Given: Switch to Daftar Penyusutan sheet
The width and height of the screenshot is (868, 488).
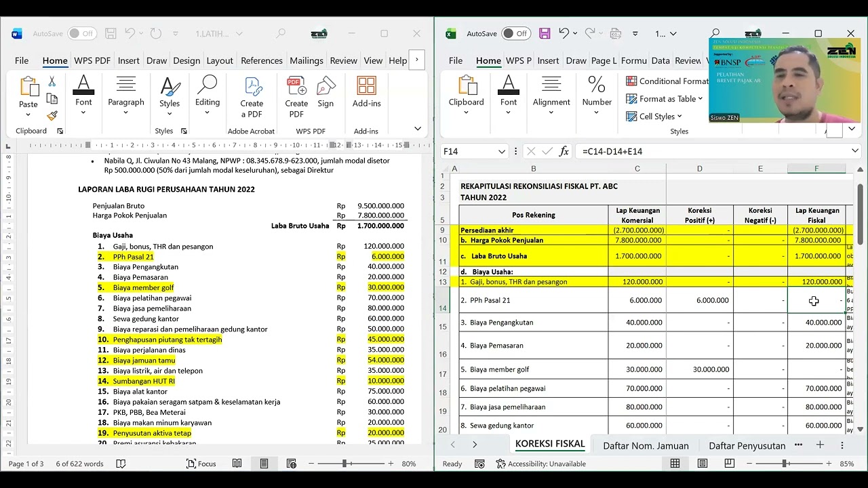Looking at the screenshot, I should (x=747, y=445).
